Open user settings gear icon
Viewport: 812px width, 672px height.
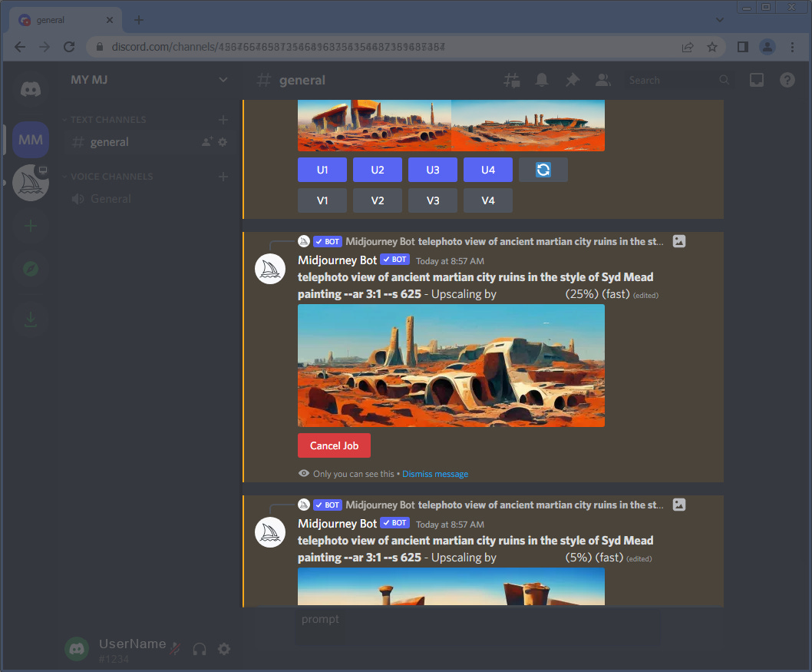coord(223,649)
